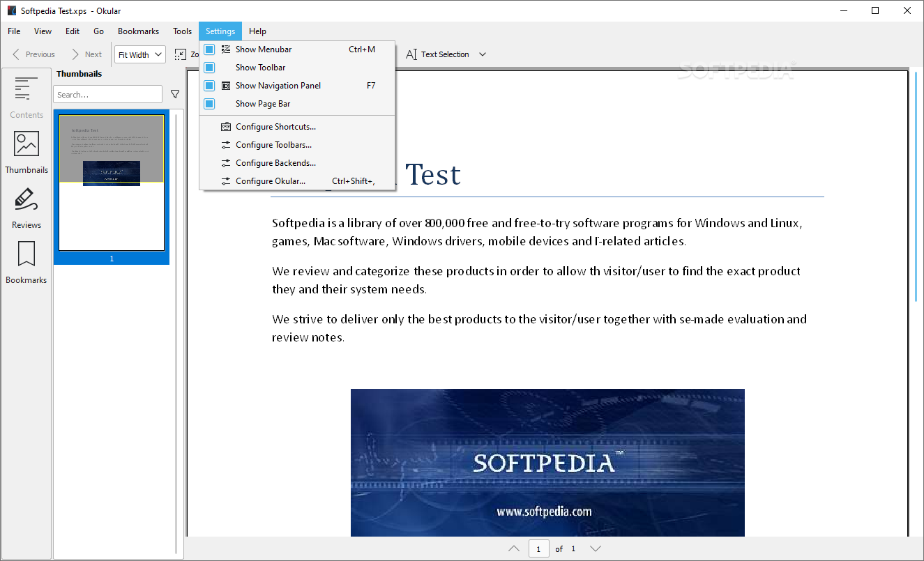Choose Configure Shortcuts... menu entry
The height and width of the screenshot is (561, 924).
tap(297, 127)
